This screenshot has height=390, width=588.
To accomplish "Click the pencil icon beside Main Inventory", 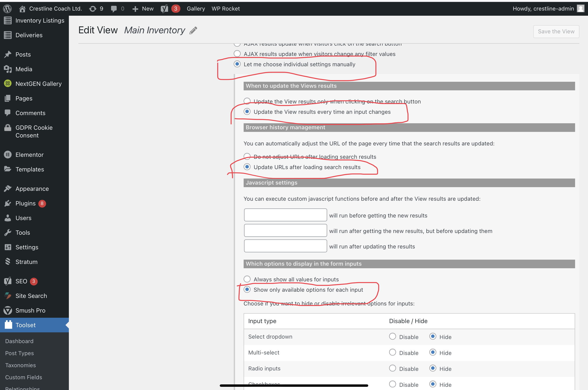I will point(193,30).
